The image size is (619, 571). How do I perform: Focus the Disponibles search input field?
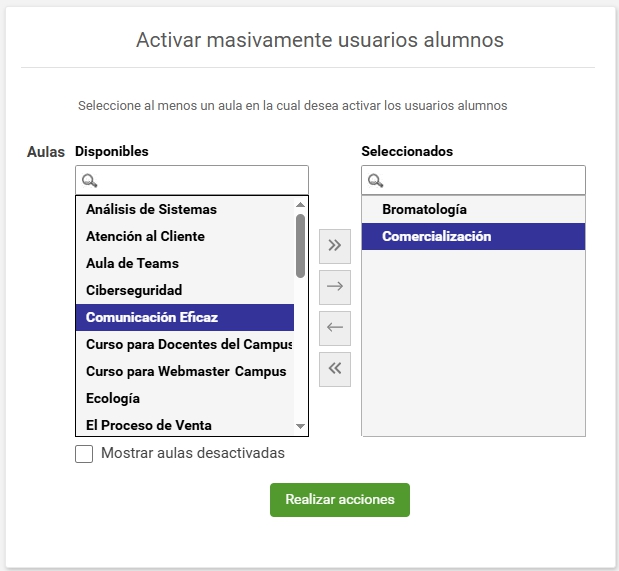click(x=192, y=180)
